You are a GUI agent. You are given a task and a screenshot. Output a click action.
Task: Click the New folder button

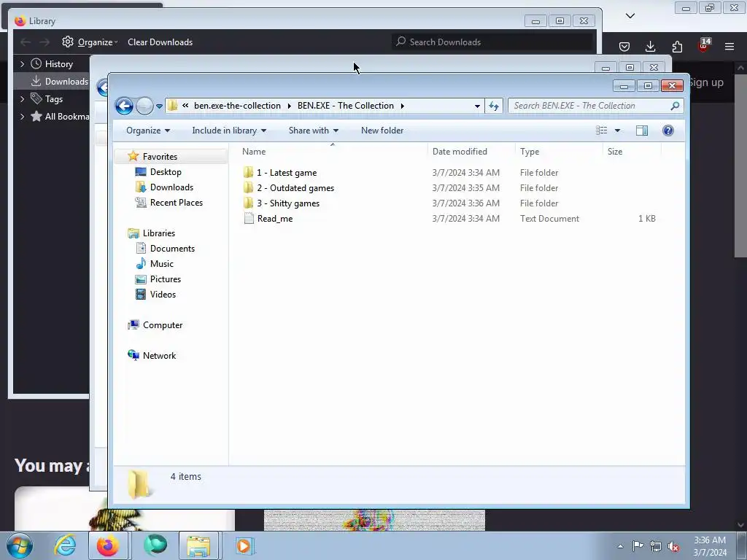(x=382, y=131)
